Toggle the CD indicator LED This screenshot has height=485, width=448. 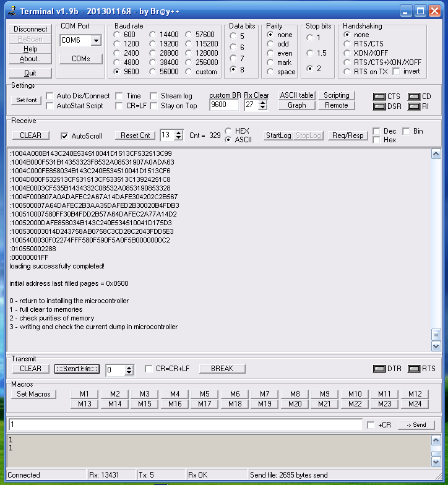click(413, 97)
